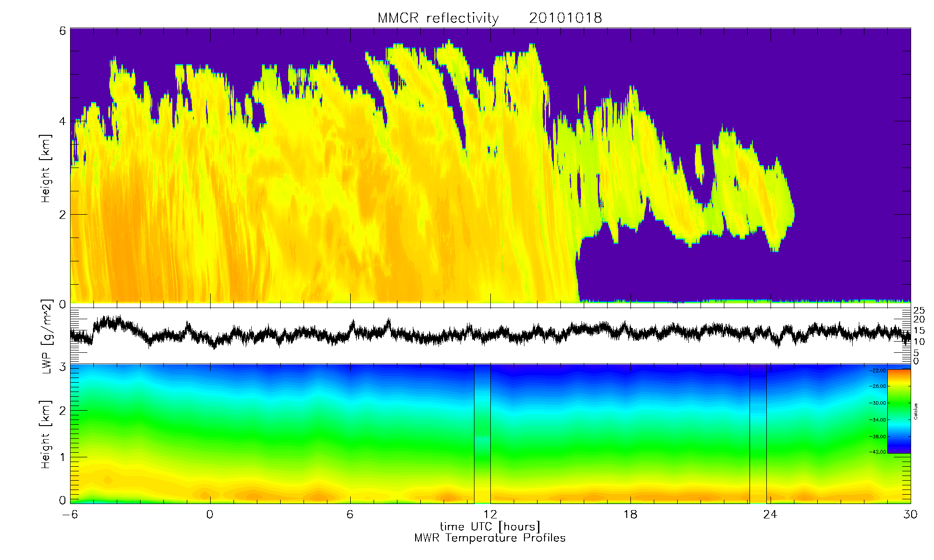Click the date 20101018 in the title
Viewport: 934px width, 560px height.
pos(565,18)
